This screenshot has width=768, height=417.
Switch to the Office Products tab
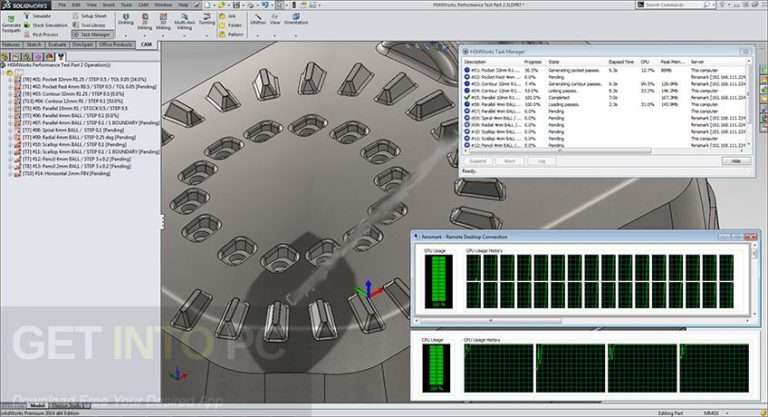[116, 45]
